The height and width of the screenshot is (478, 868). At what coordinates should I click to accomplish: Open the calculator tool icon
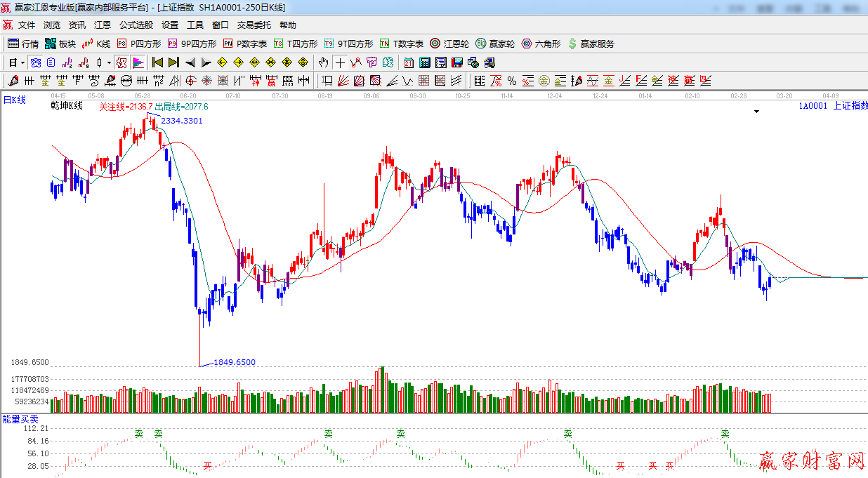[425, 62]
